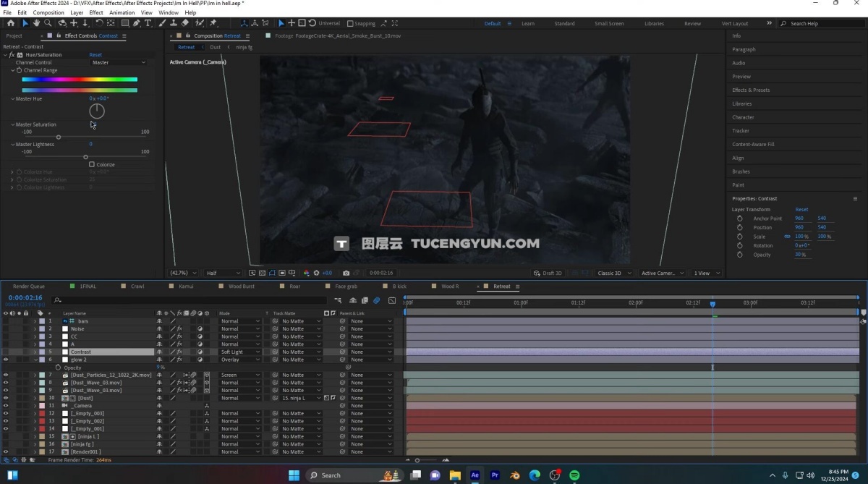Switch to the Project panel tab
Viewport: 868px width, 484px height.
coord(14,35)
